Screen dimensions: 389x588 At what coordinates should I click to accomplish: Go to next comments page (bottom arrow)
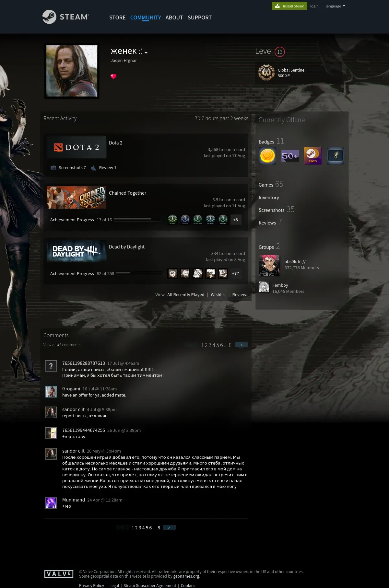click(169, 527)
